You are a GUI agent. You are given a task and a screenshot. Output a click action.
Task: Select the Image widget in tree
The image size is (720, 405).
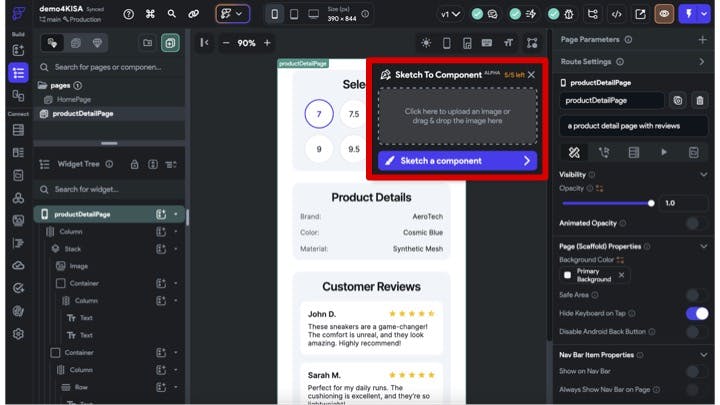point(78,266)
